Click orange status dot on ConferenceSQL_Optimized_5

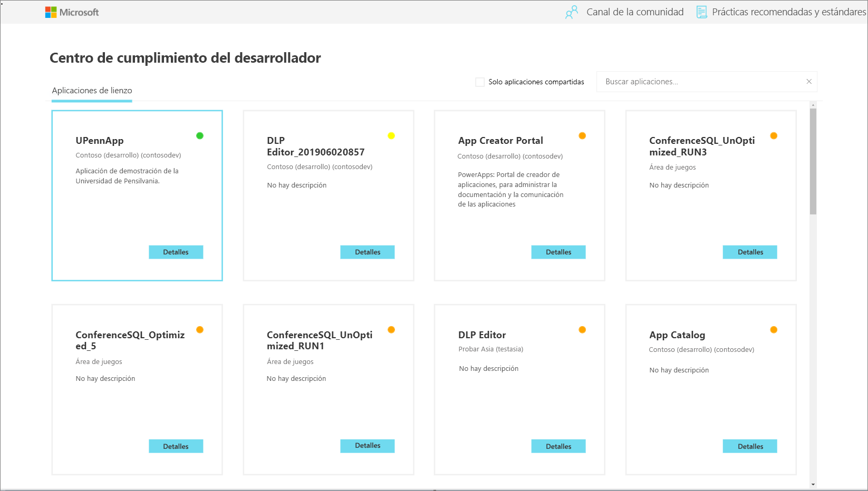click(200, 330)
